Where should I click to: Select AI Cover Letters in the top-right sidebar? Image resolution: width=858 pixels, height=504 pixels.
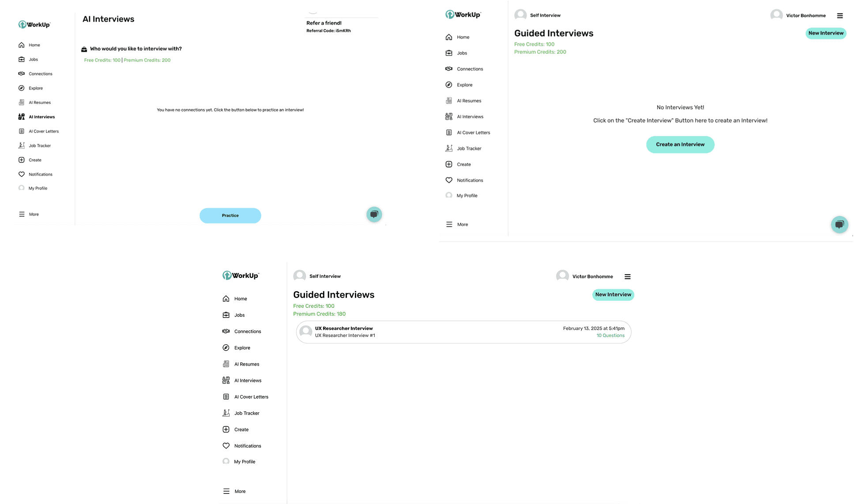tap(473, 132)
